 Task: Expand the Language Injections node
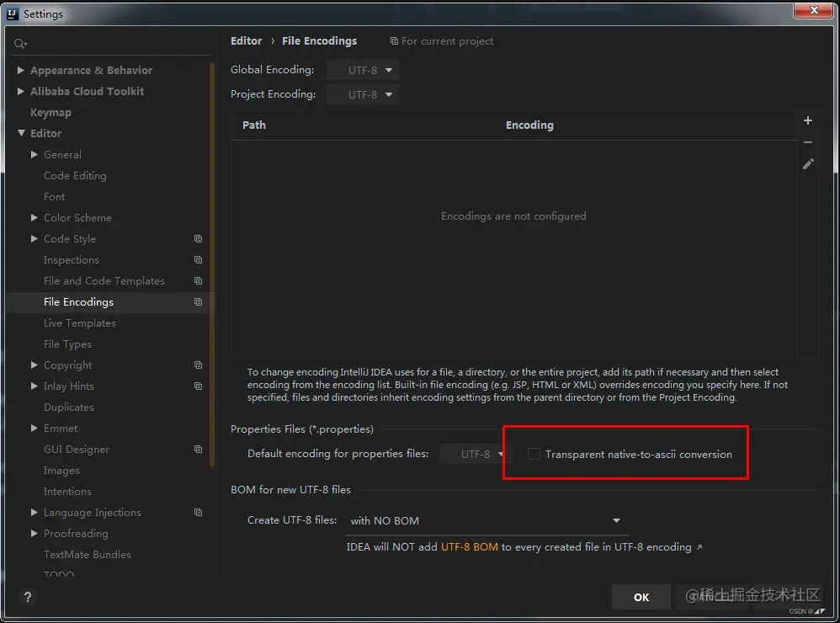point(35,512)
